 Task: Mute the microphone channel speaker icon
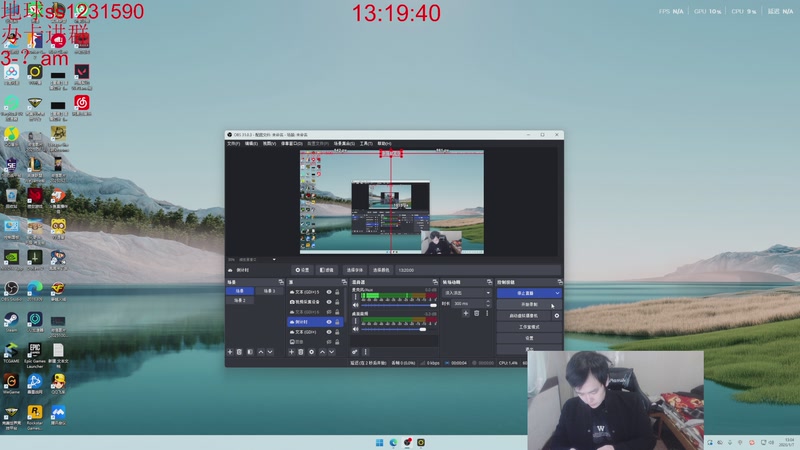click(356, 305)
